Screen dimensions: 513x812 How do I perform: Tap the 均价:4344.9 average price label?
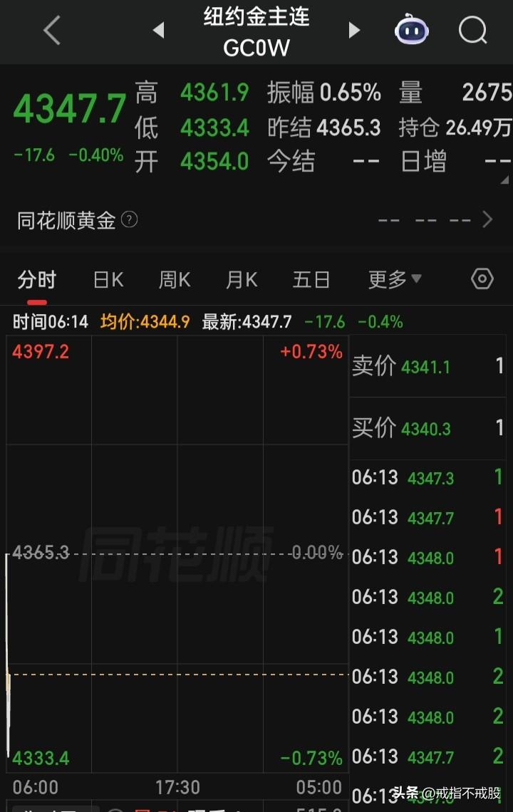[x=145, y=321]
